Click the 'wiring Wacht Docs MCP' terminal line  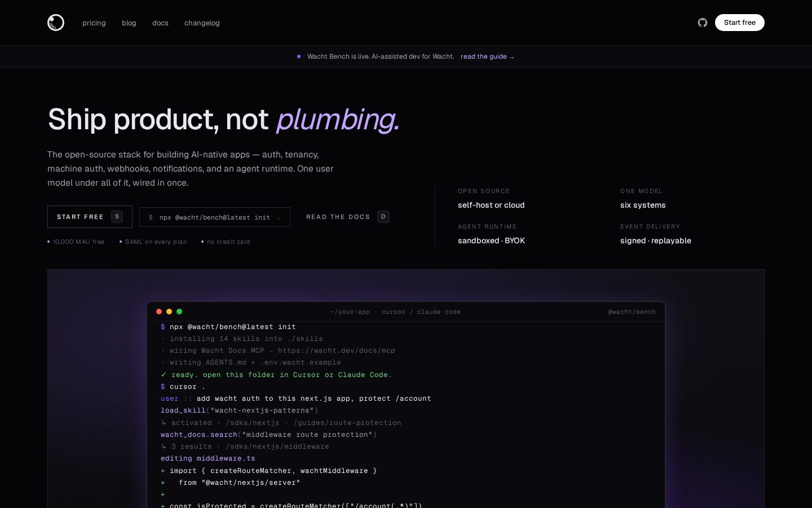pos(278,351)
